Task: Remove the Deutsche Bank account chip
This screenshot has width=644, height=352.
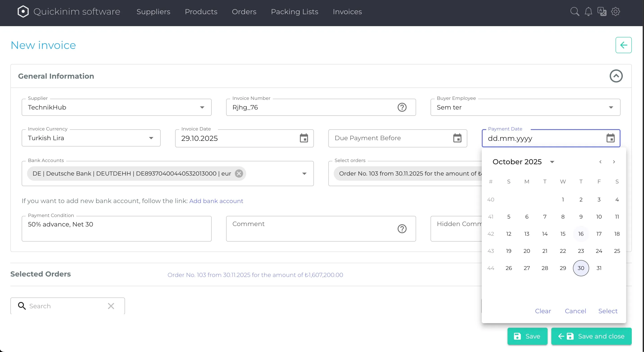Action: [x=239, y=174]
